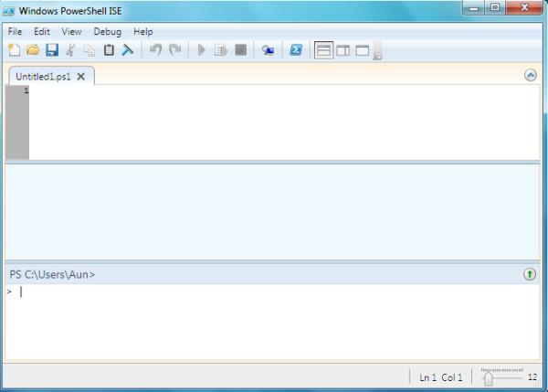Image resolution: width=548 pixels, height=392 pixels.
Task: Launch PowerShell console from the toolbar icon
Action: (296, 50)
